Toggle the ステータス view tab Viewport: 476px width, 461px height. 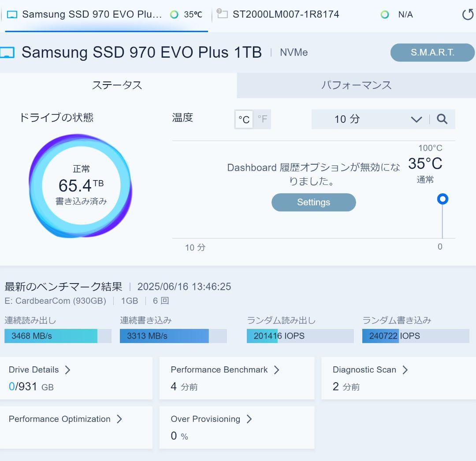[118, 85]
